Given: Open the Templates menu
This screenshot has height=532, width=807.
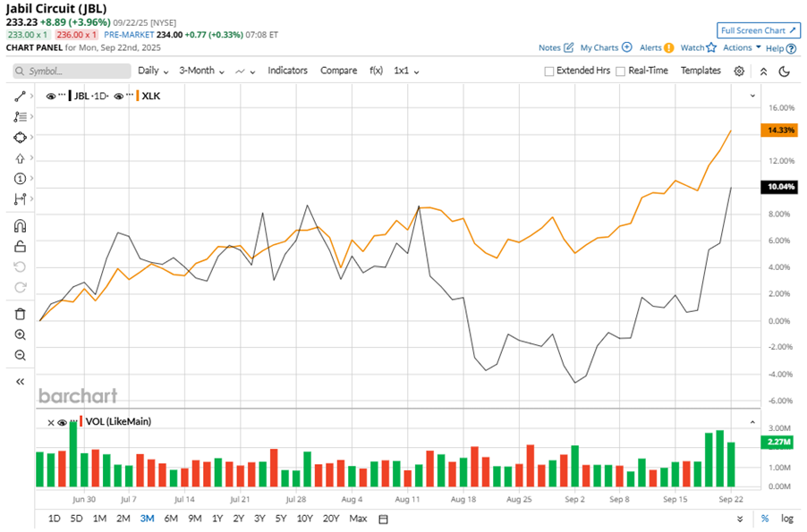Looking at the screenshot, I should tap(701, 71).
